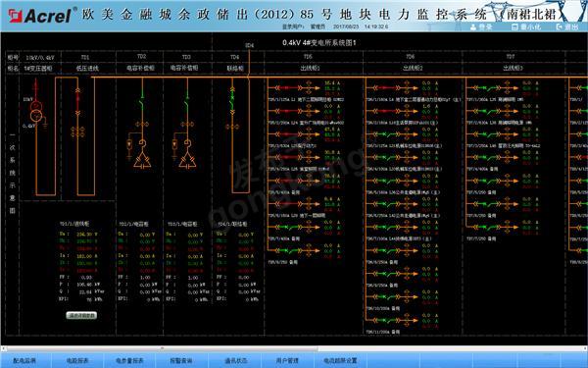
Task: Toggle the TD7/1 feeder green breaker
Action: [486, 88]
